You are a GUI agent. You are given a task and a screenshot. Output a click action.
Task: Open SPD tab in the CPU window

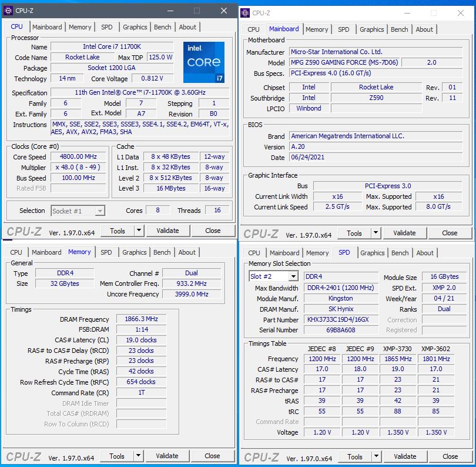[106, 27]
